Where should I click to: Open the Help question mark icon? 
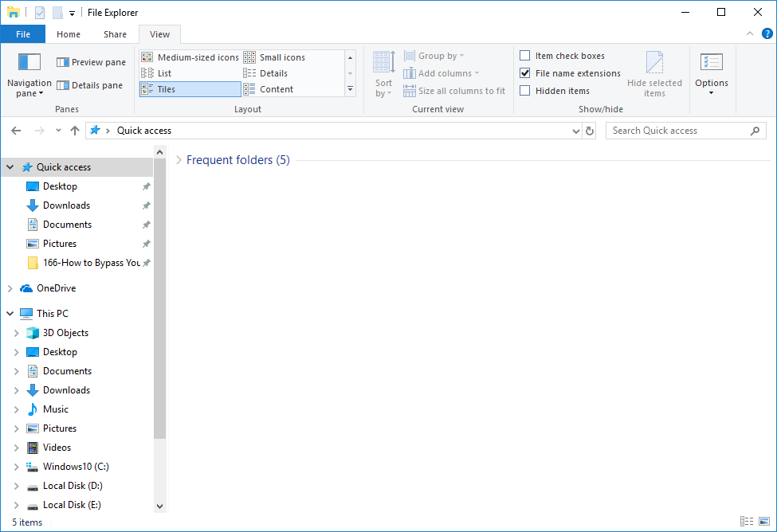point(767,33)
